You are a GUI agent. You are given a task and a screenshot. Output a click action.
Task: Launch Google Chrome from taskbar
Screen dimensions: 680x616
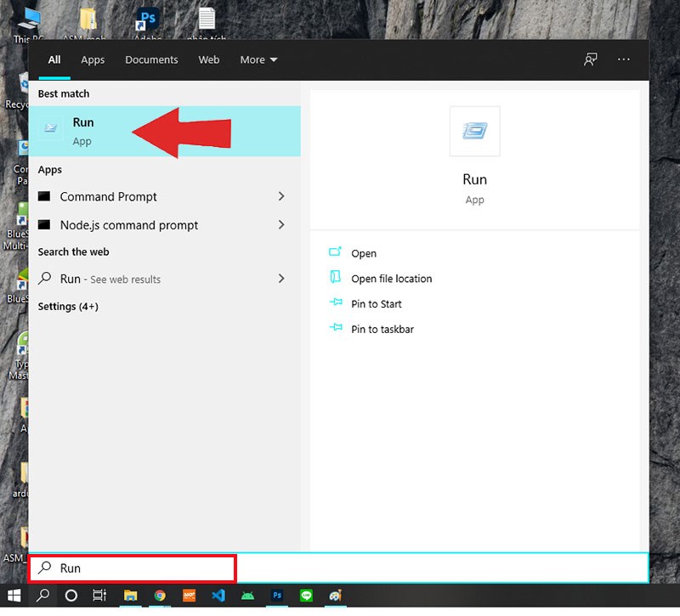click(160, 596)
